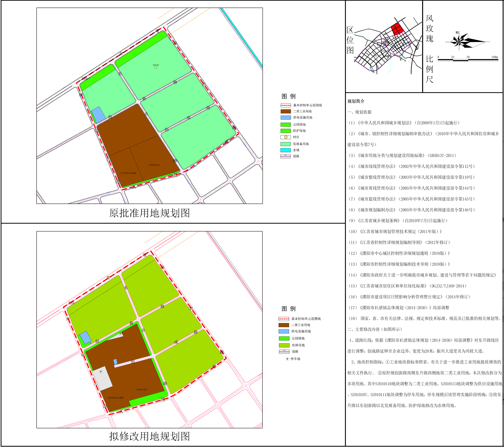Click item (1) 《中华人民共和国城乡规划法》
Screen dimensions: 504x448
(404, 123)
